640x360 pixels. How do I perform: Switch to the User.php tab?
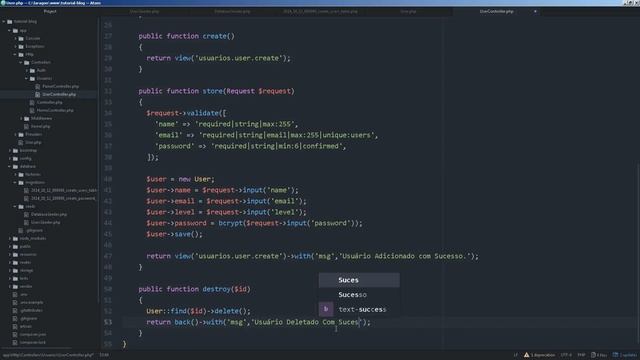click(408, 11)
